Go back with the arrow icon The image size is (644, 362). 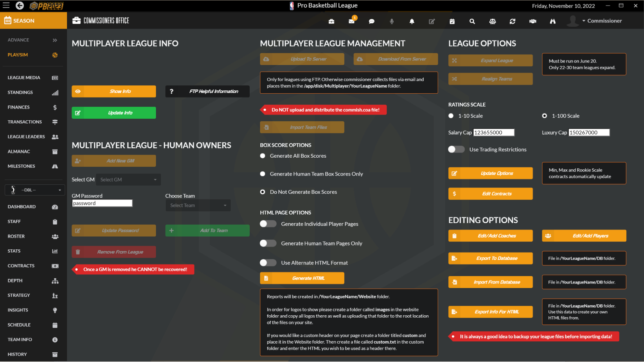pos(20,5)
